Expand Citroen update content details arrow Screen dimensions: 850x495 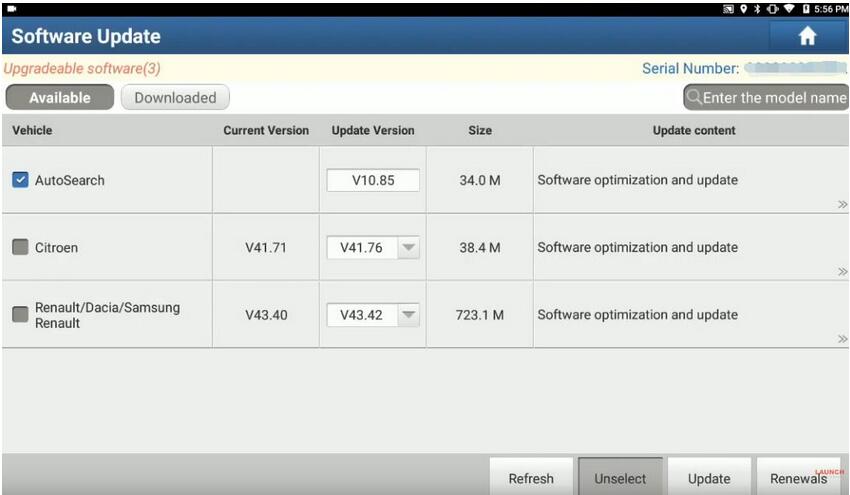click(842, 272)
